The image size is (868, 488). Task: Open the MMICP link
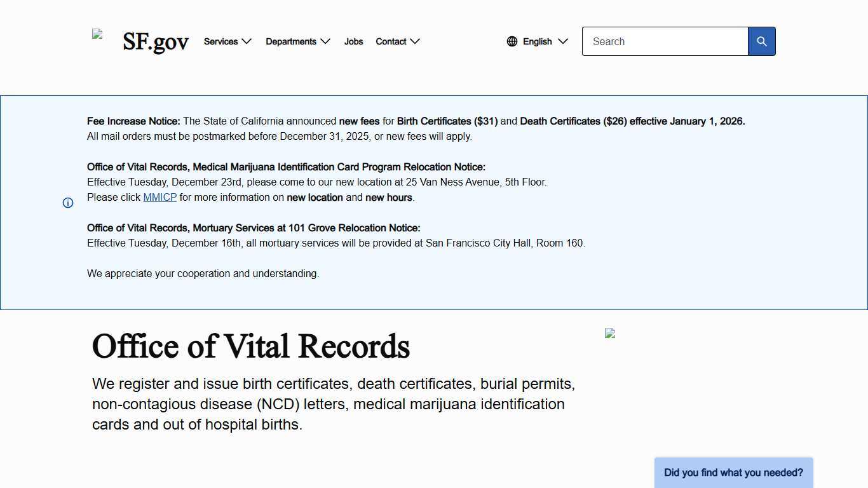pos(159,197)
